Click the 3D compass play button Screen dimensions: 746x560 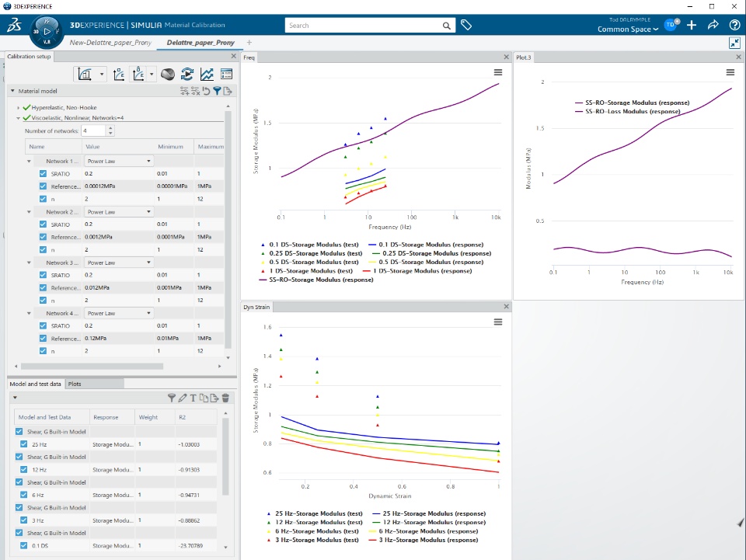[47, 31]
